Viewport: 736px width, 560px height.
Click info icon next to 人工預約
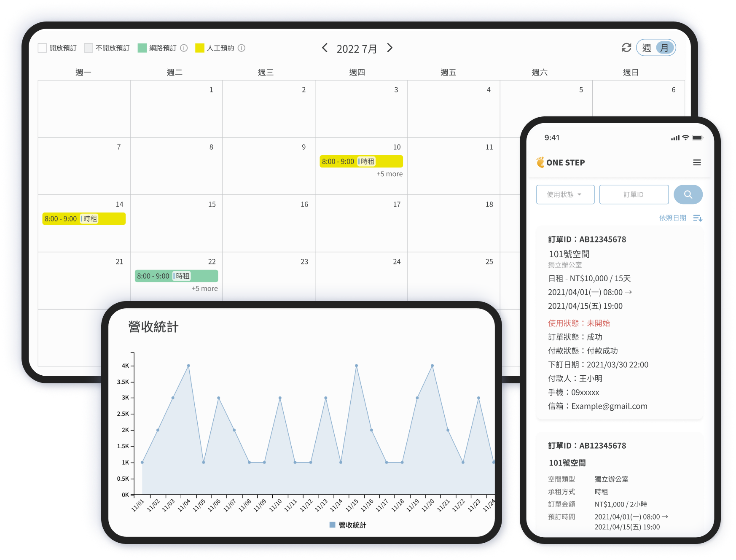pos(242,48)
